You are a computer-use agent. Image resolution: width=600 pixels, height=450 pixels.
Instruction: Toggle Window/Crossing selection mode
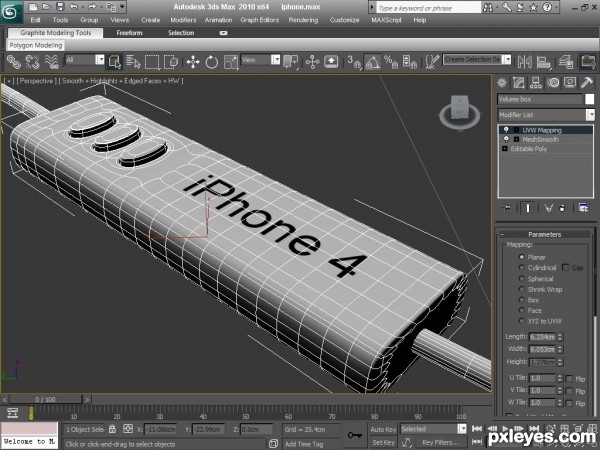click(171, 61)
